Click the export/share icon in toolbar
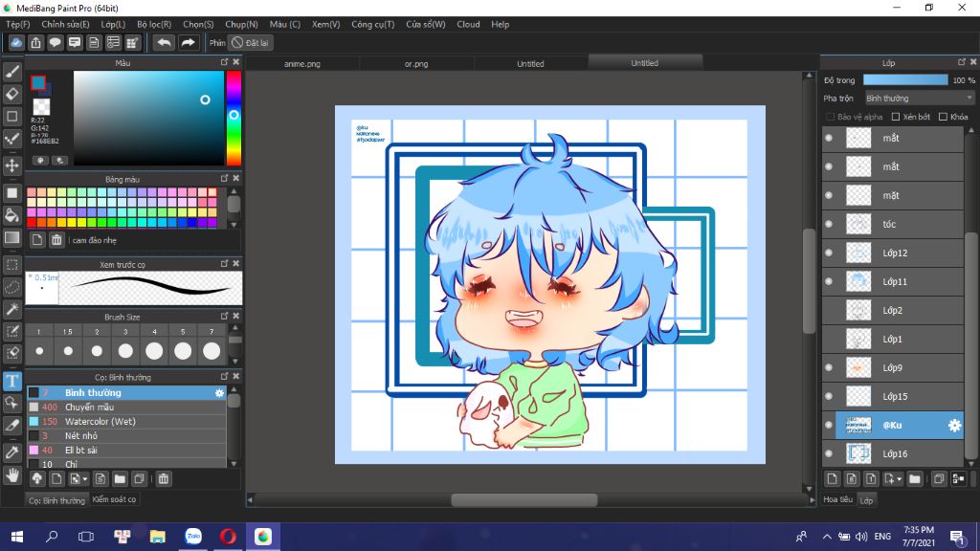The width and height of the screenshot is (980, 551). (x=35, y=42)
